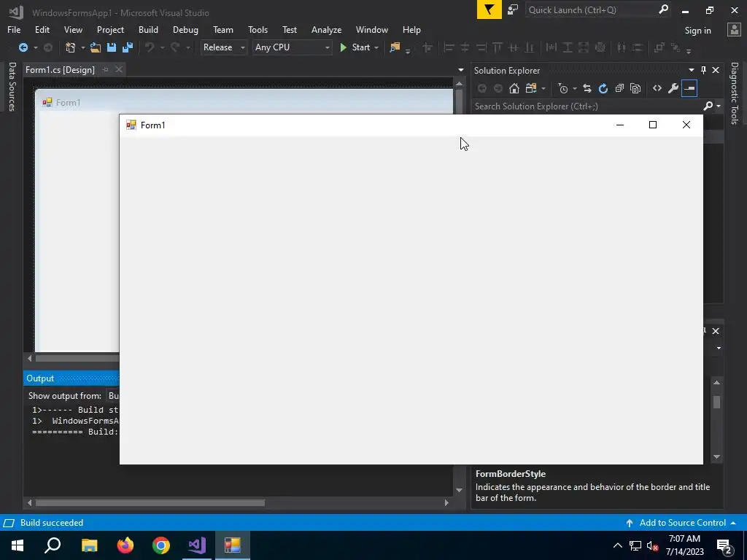
Task: Click the Home icon in Solution Explorer
Action: click(514, 88)
